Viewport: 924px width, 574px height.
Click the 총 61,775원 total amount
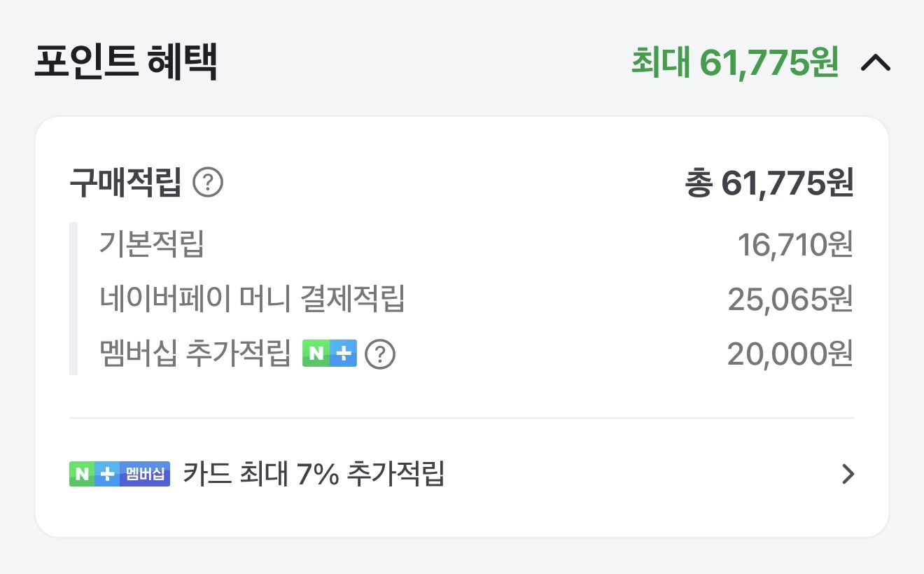pyautogui.click(x=769, y=183)
